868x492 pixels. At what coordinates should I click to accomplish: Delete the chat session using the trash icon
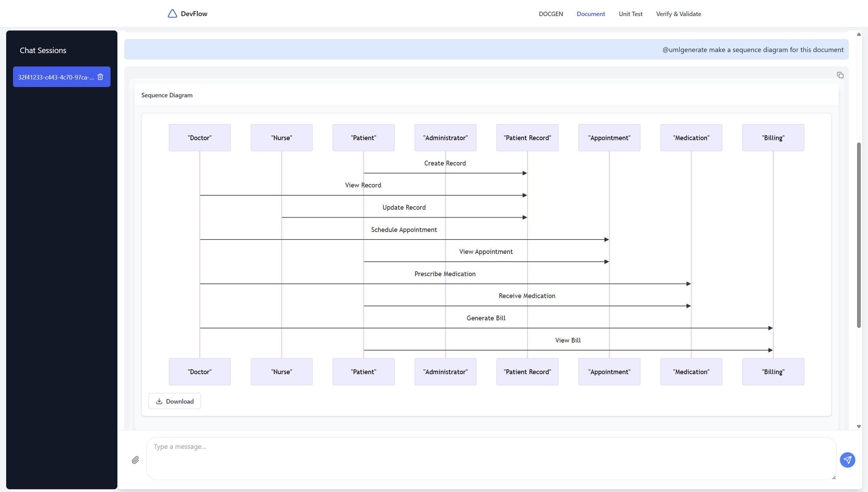[x=100, y=77]
